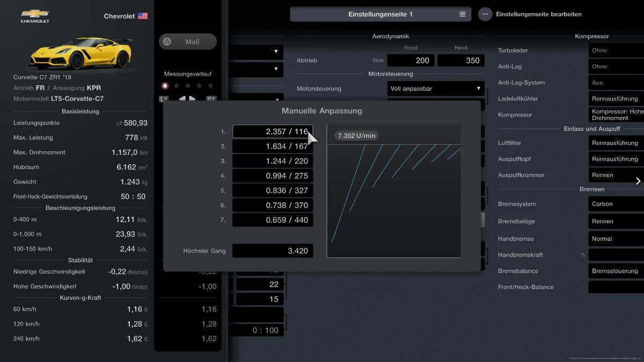
Task: Open the Auspuffkrümmer dropdown
Action: point(616,175)
